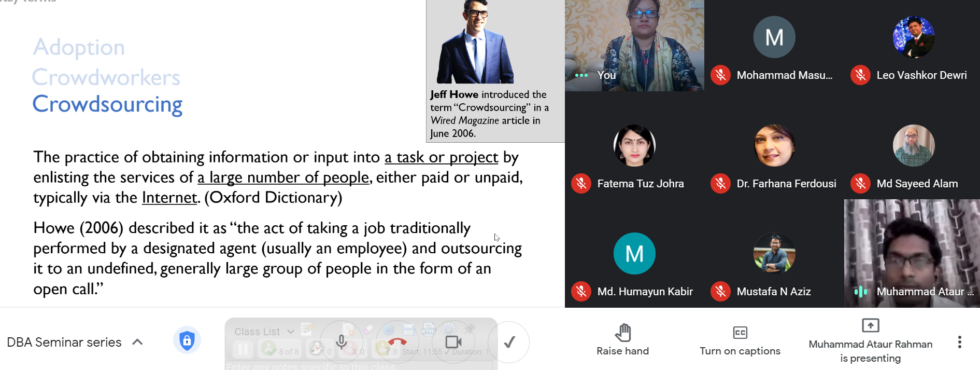Pin the attendance panel with pushpin icon
The height and width of the screenshot is (370, 980).
coord(470,328)
